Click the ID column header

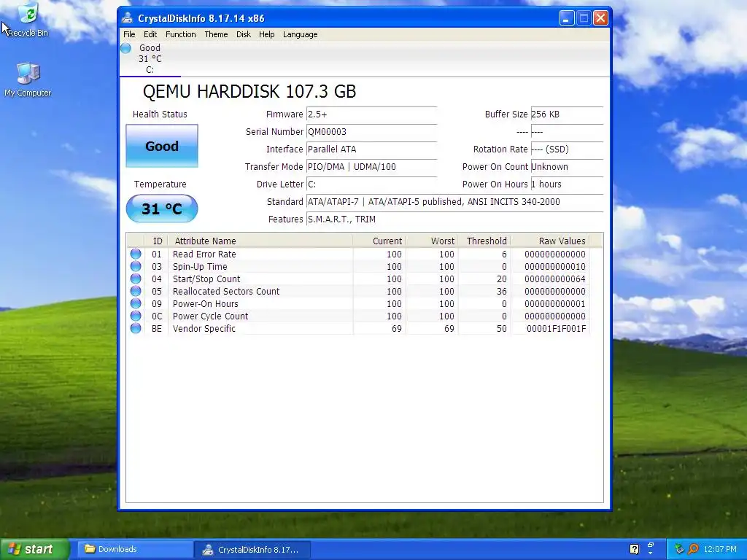pyautogui.click(x=157, y=241)
